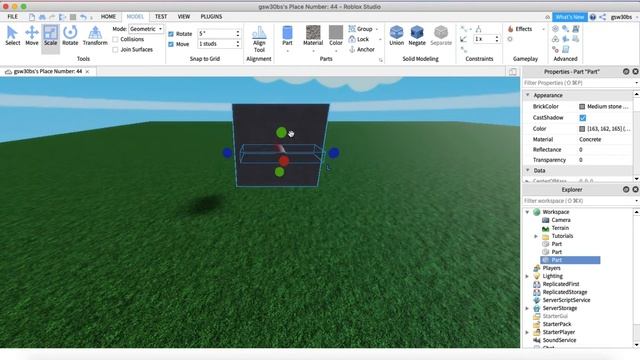Collapse the Workspace tree node
Screen dimensions: 640x360
click(527, 212)
